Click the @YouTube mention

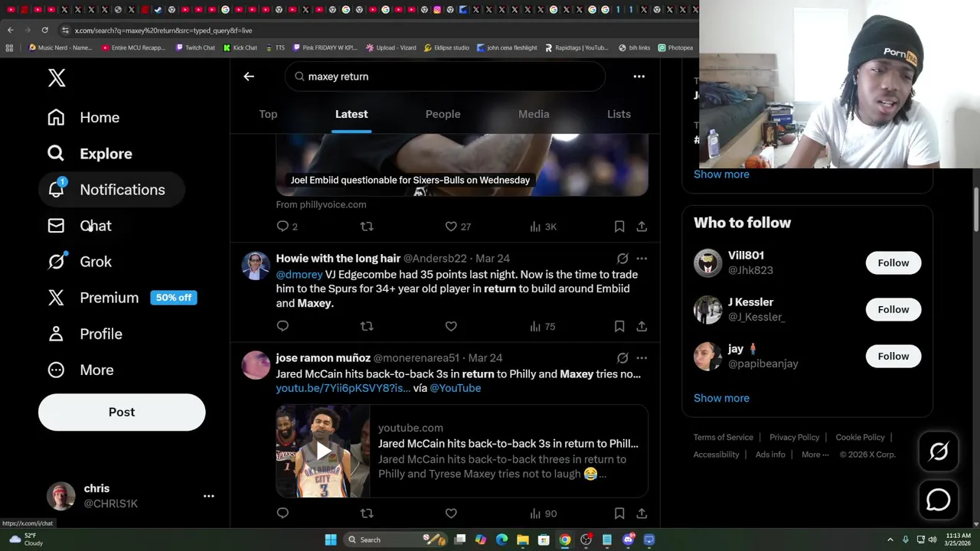[x=455, y=388]
